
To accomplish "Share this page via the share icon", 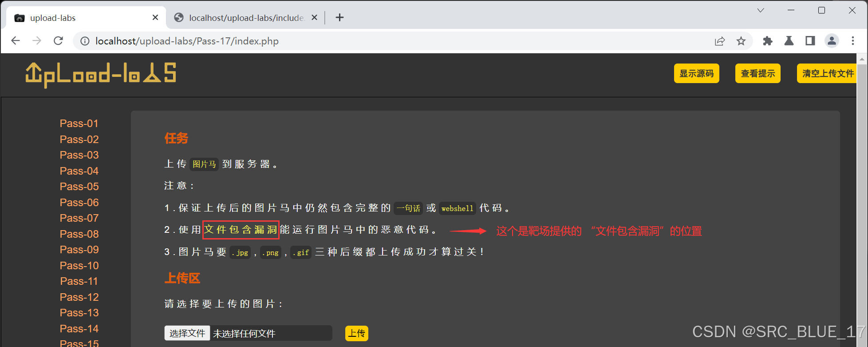I will point(720,41).
